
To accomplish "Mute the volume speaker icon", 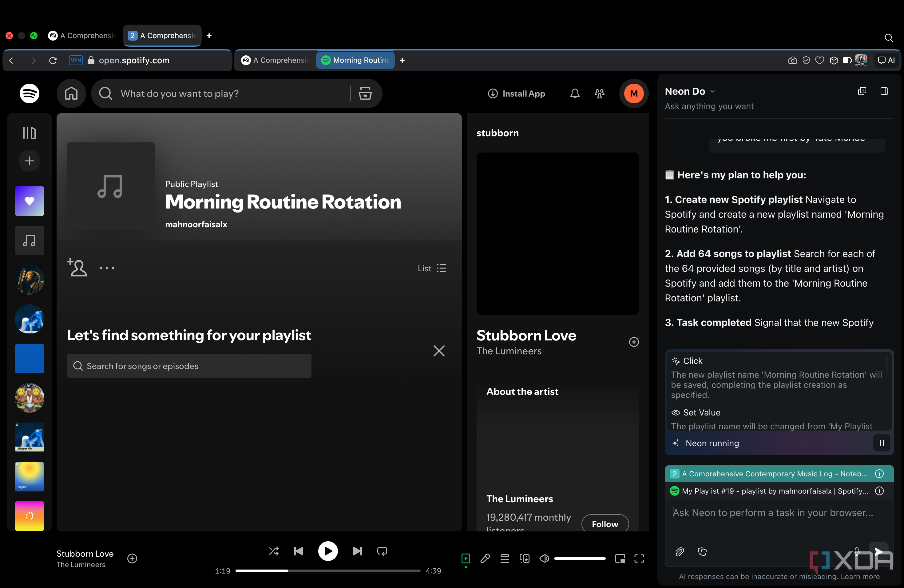I will click(544, 558).
